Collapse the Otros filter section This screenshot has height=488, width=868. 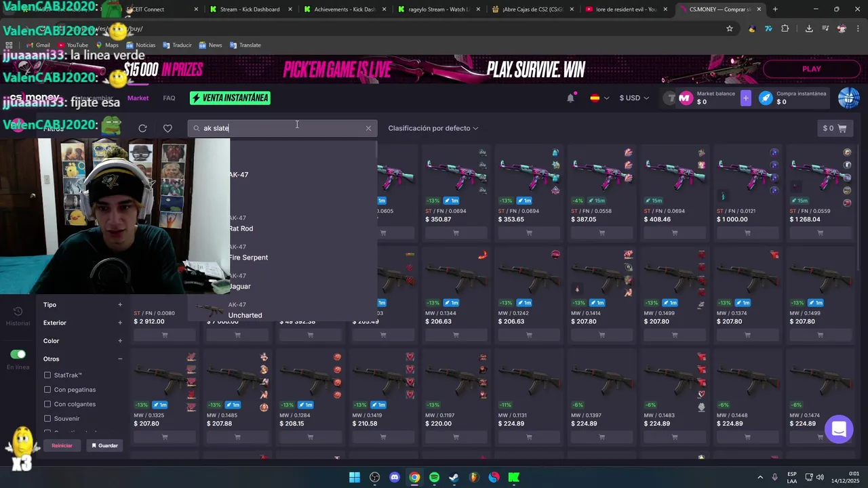pyautogui.click(x=120, y=359)
